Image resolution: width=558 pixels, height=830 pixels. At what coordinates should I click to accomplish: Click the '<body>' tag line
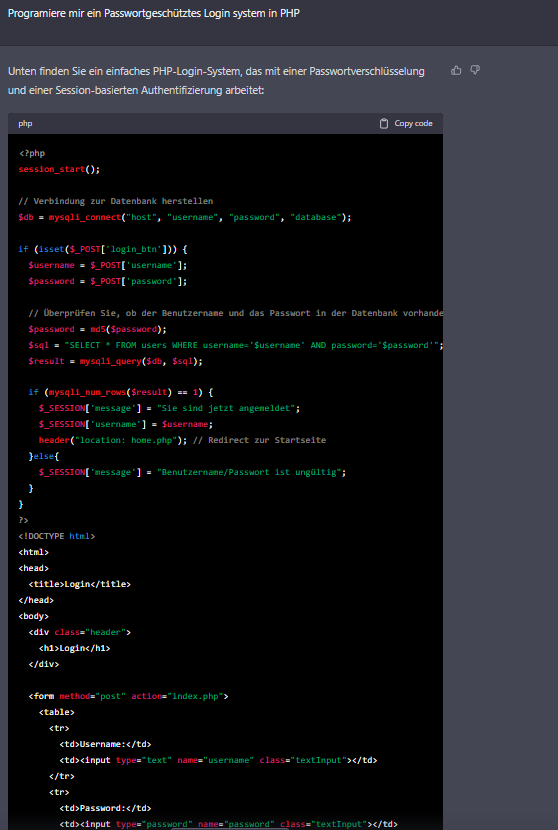click(x=34, y=616)
